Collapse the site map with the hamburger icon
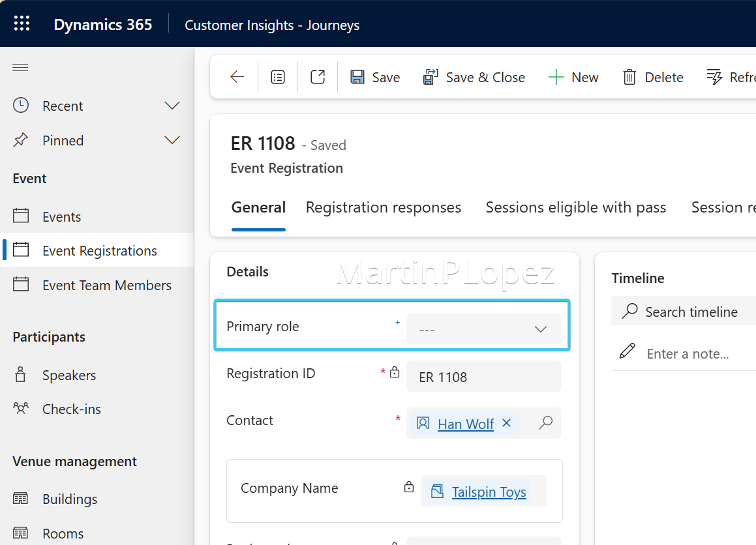This screenshot has height=545, width=756. [20, 67]
